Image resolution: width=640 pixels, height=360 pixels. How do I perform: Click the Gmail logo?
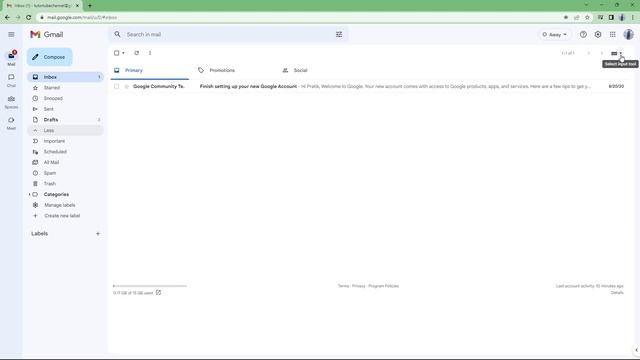pos(47,35)
